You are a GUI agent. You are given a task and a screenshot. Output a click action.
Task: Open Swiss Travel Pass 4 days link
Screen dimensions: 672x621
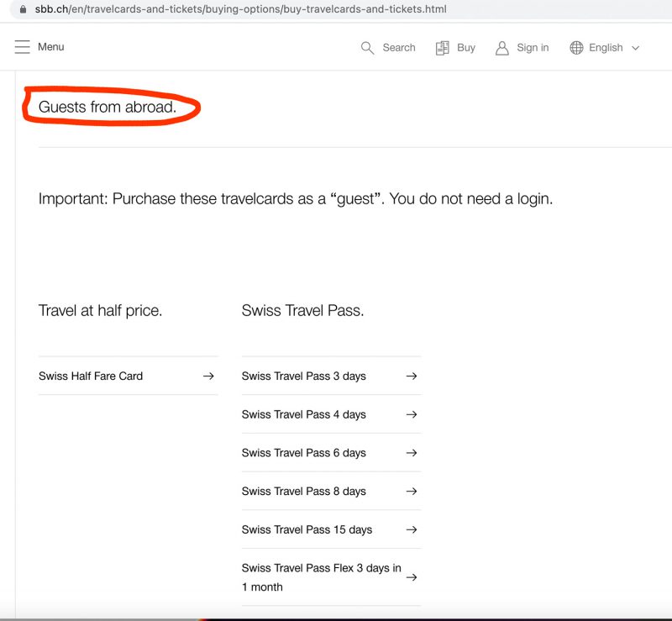coord(331,414)
